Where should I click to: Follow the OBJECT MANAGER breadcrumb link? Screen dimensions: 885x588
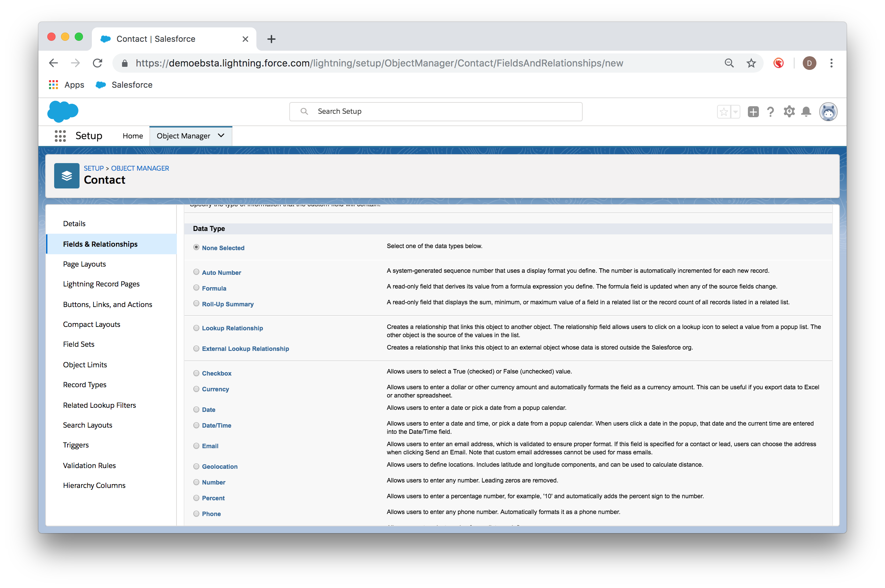pyautogui.click(x=140, y=168)
